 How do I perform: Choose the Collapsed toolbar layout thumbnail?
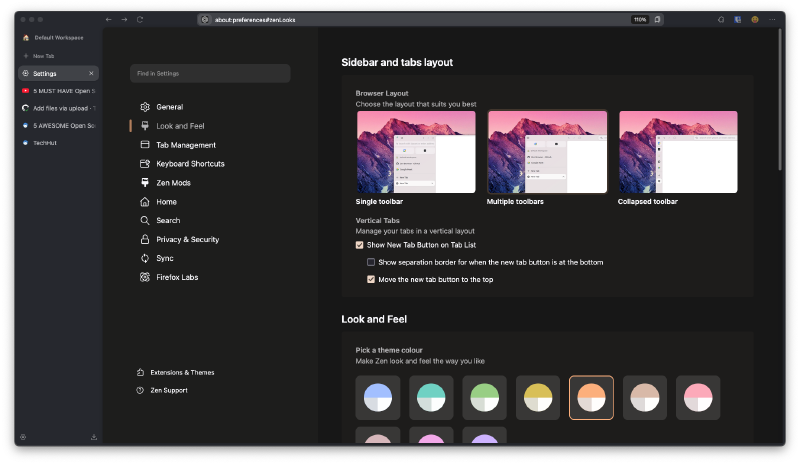click(x=678, y=152)
